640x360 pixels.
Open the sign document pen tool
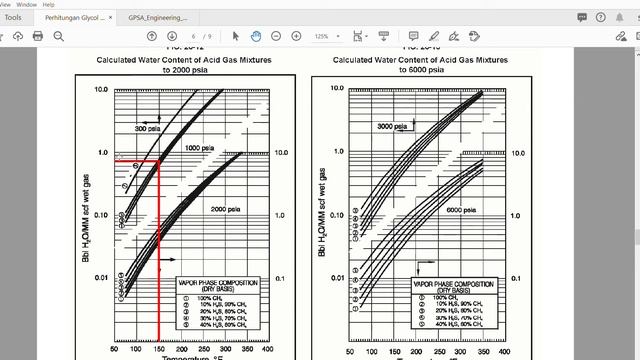[453, 36]
